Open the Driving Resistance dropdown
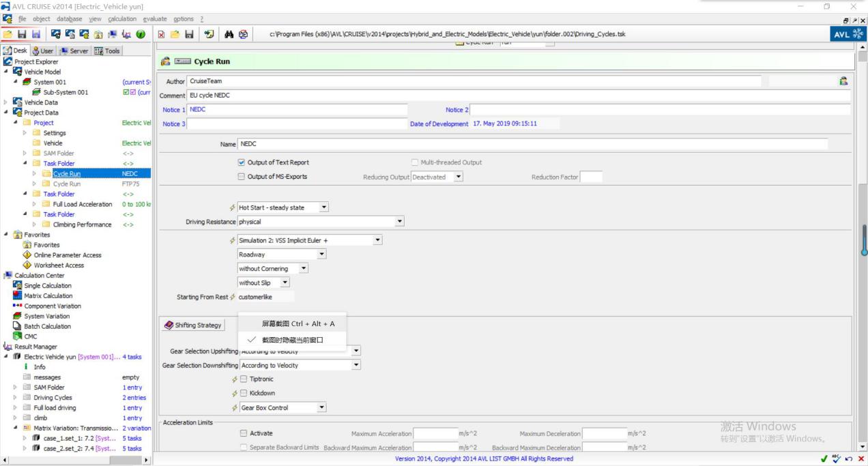This screenshot has width=868, height=466. click(400, 222)
